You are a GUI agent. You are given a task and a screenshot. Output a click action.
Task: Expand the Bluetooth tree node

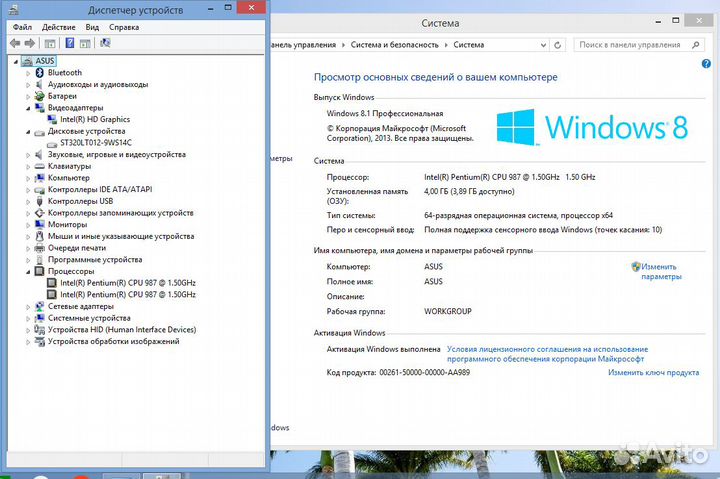(x=28, y=73)
